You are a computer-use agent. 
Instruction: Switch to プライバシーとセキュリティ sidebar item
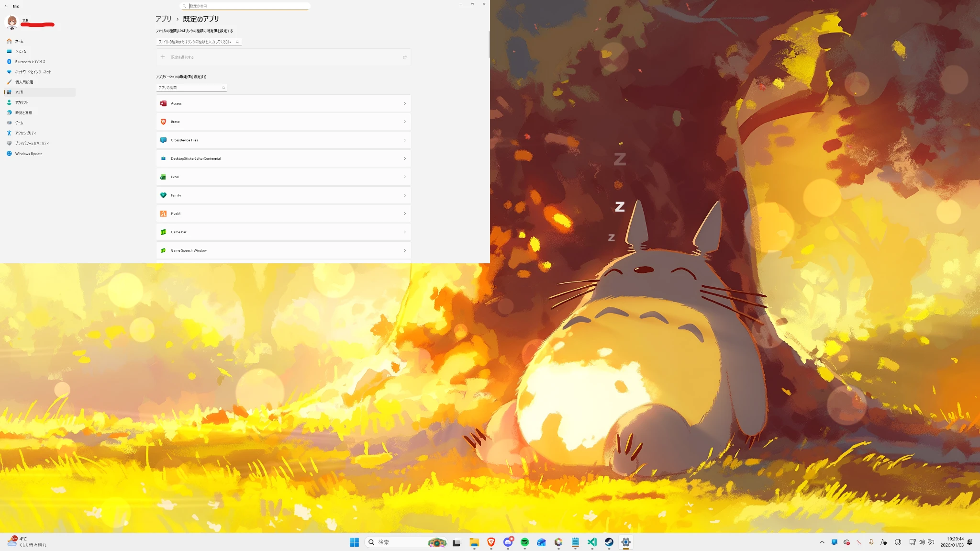(x=32, y=143)
